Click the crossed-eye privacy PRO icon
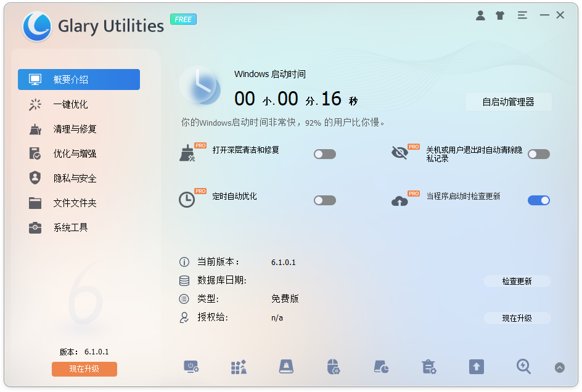The width and height of the screenshot is (582, 392). tap(400, 153)
